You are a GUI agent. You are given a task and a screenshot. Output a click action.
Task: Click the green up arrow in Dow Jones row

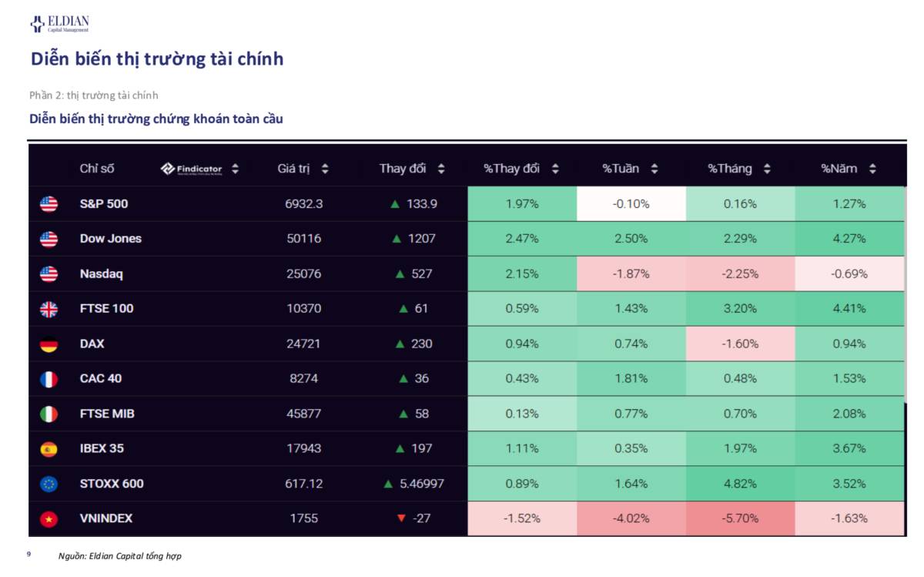pyautogui.click(x=397, y=239)
